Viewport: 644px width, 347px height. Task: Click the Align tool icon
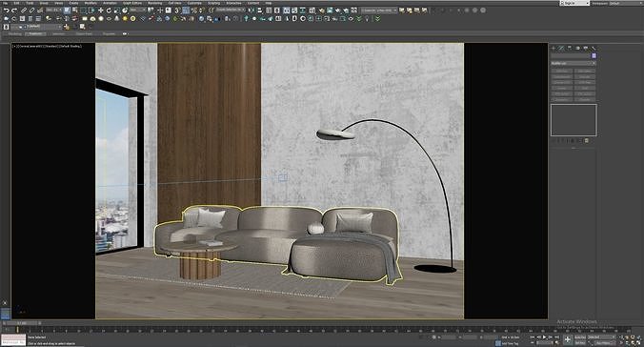point(259,10)
